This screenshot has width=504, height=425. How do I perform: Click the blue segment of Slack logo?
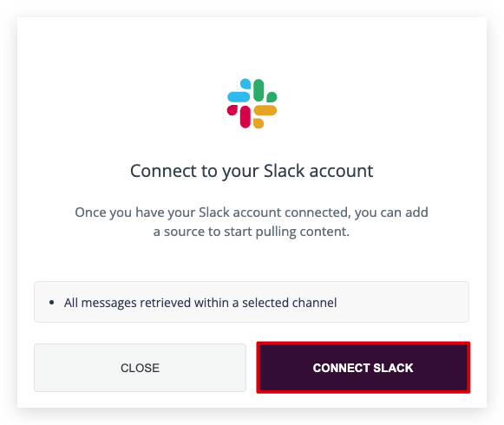[239, 90]
